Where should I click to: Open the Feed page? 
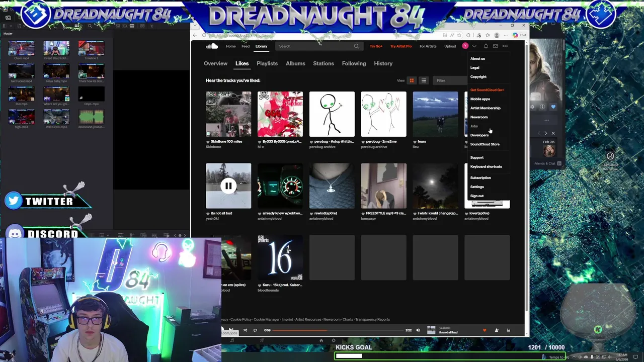coord(246,46)
